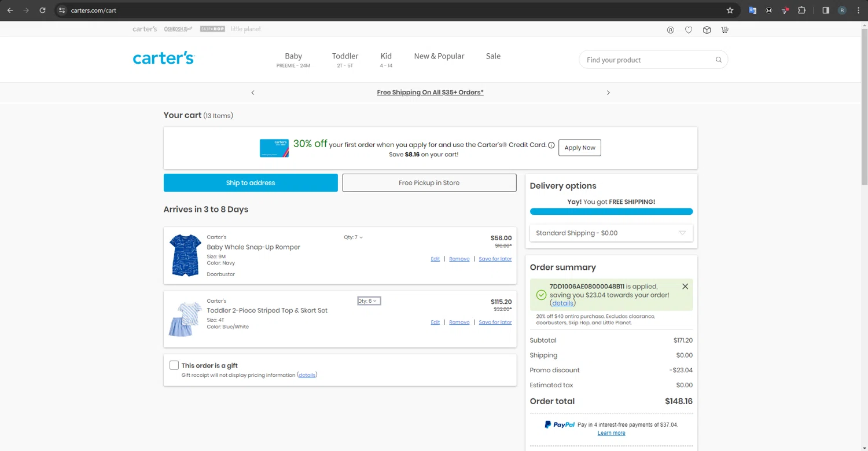Viewport: 868px width, 451px height.
Task: Click PayPal Learn more link
Action: 612,433
